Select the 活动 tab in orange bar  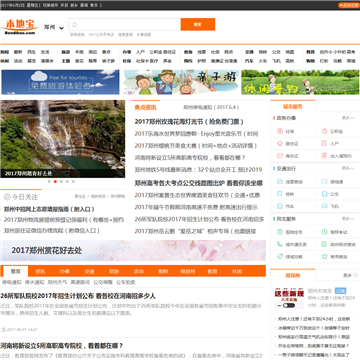point(138,271)
